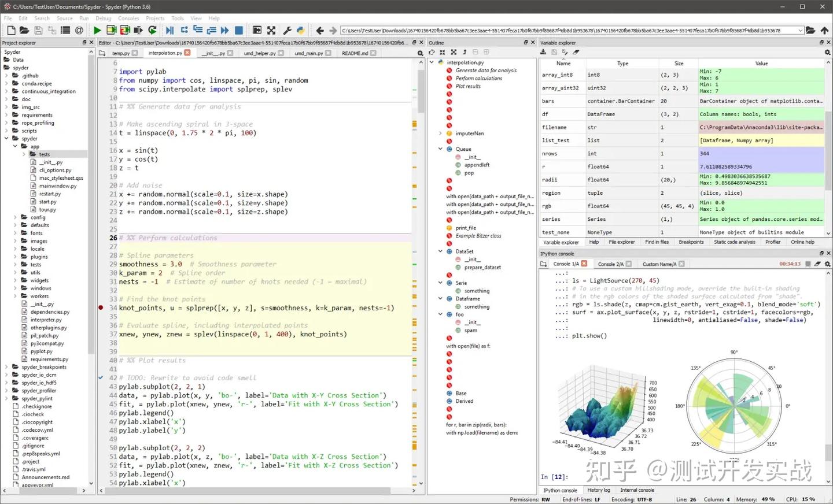
Task: Run the file with the green play icon
Action: tap(97, 30)
